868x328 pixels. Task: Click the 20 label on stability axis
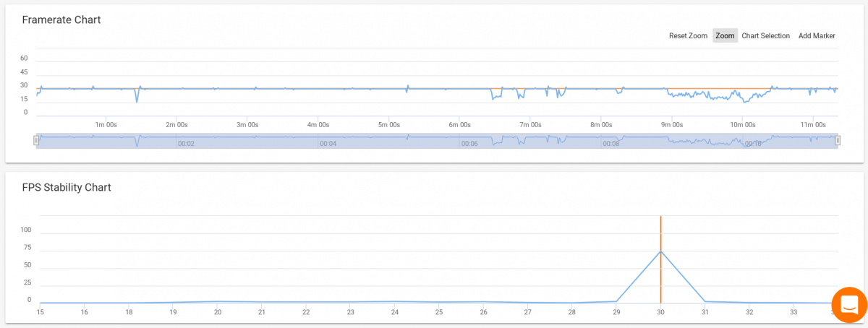tap(217, 312)
